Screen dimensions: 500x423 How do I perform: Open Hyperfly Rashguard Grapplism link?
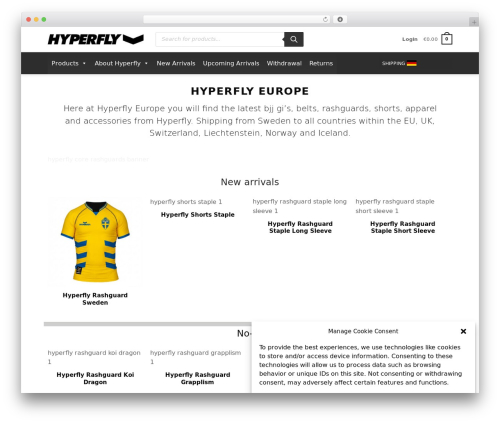[198, 378]
